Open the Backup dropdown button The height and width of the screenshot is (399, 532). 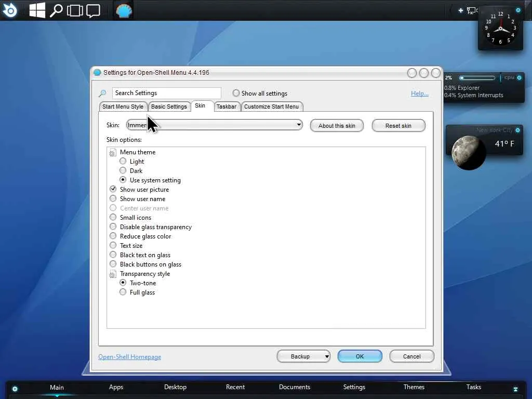(x=303, y=356)
